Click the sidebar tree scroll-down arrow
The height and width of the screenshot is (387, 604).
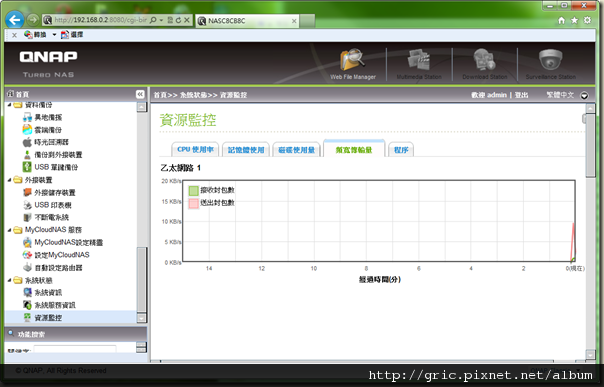(x=142, y=318)
